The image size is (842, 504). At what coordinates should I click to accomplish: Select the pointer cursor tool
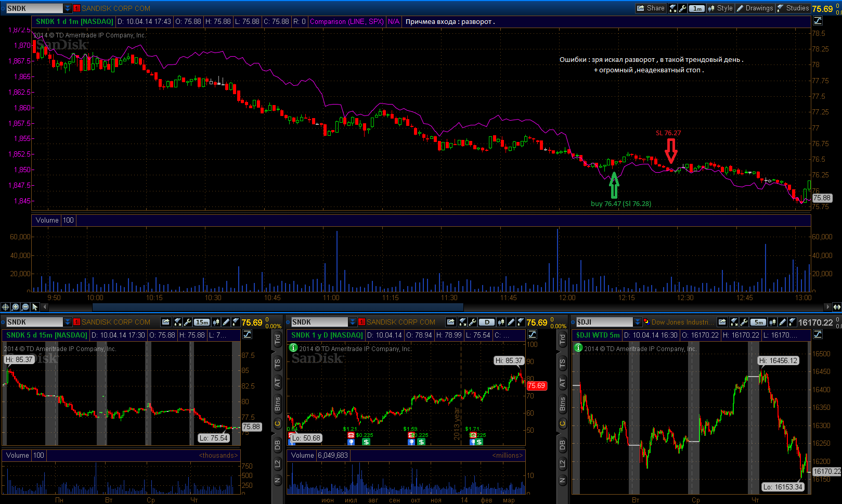point(35,307)
